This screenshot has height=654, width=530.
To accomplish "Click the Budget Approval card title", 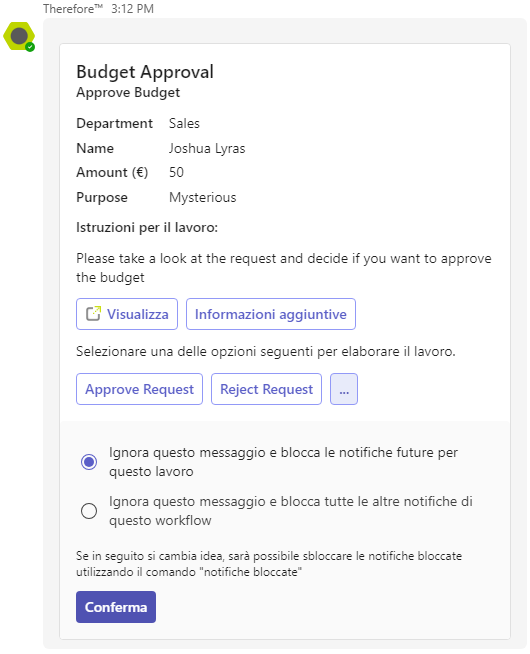I will pos(145,72).
